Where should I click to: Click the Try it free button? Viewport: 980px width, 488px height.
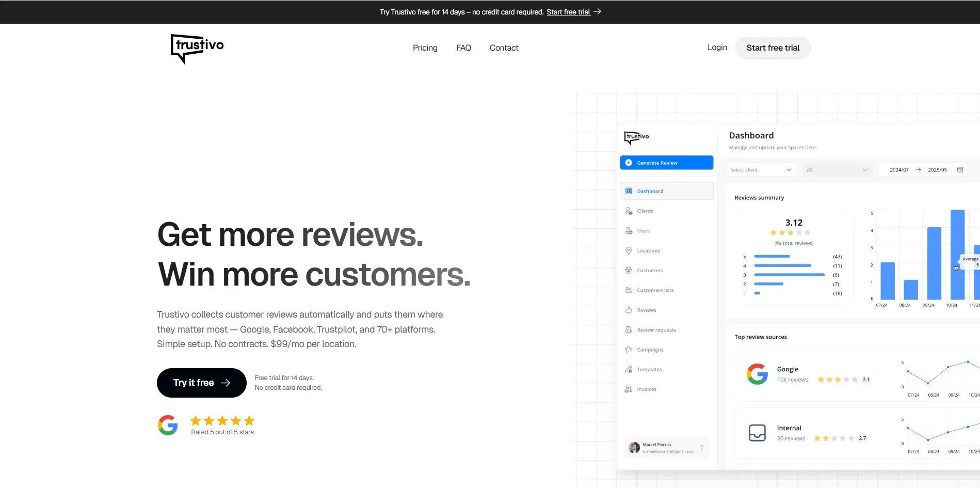coord(202,383)
